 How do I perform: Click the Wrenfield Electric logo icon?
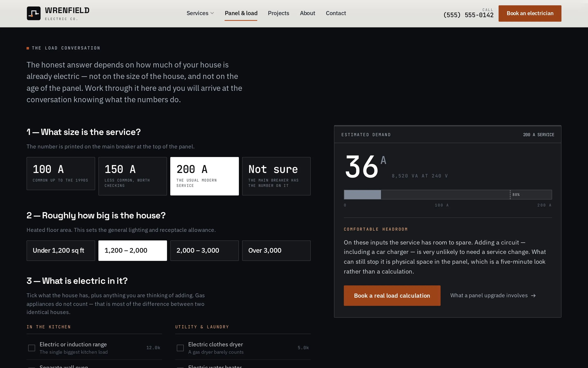(x=33, y=13)
